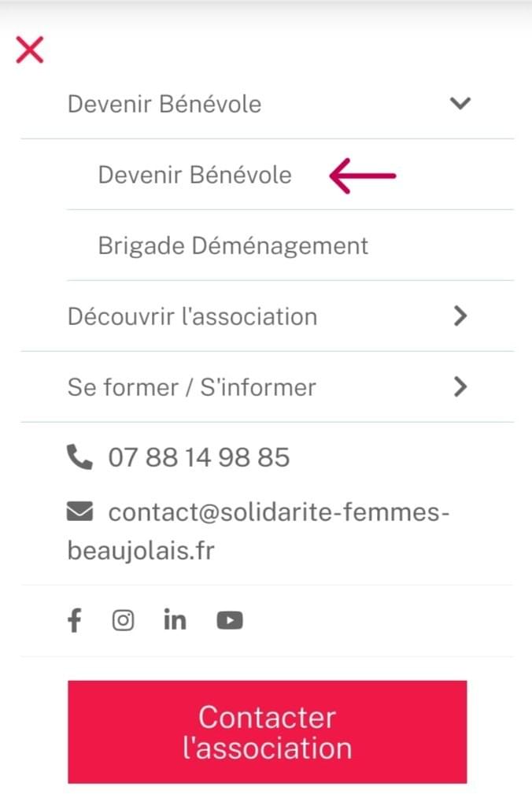Close the menu with the red X
Screen dimensions: 532x798
click(x=30, y=50)
